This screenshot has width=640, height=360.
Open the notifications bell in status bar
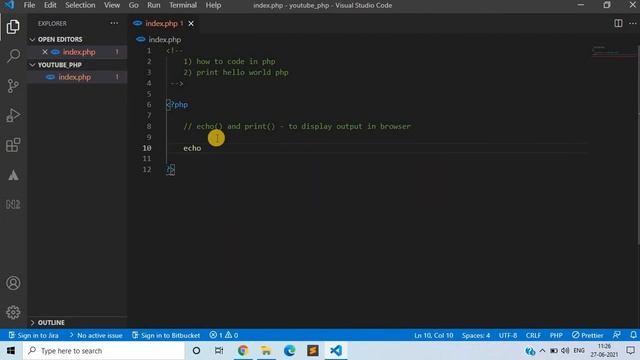click(x=633, y=335)
